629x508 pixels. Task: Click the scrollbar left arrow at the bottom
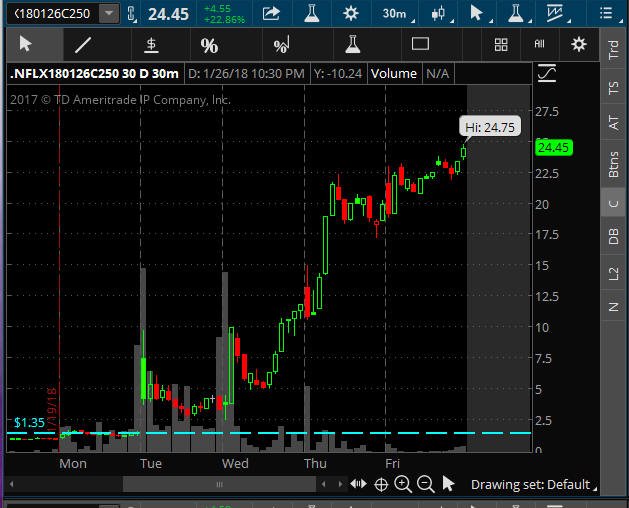(11, 484)
